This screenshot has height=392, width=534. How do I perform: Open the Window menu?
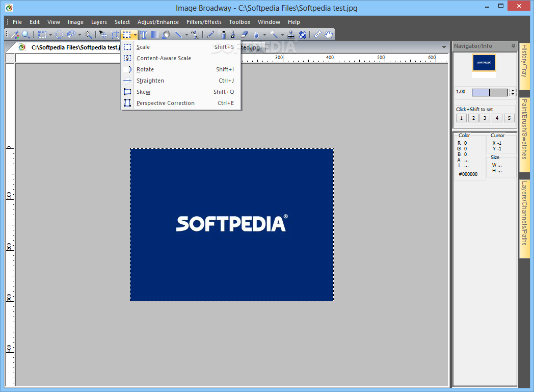(269, 22)
